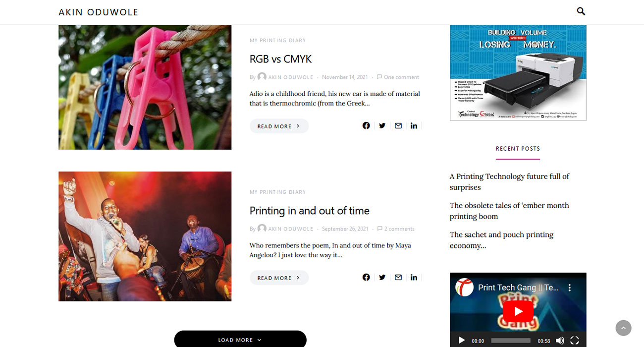The image size is (644, 347).
Task: Open A Printing Technology future recent post
Action: 509,182
